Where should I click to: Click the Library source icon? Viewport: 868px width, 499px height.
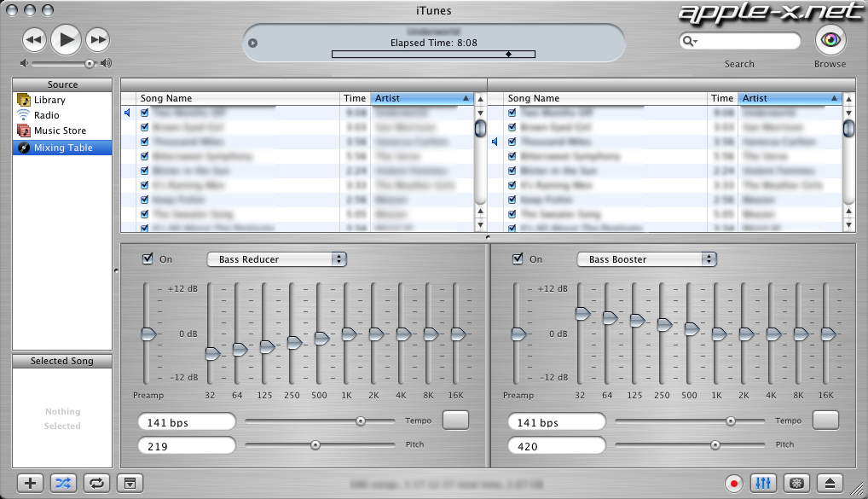click(x=24, y=100)
